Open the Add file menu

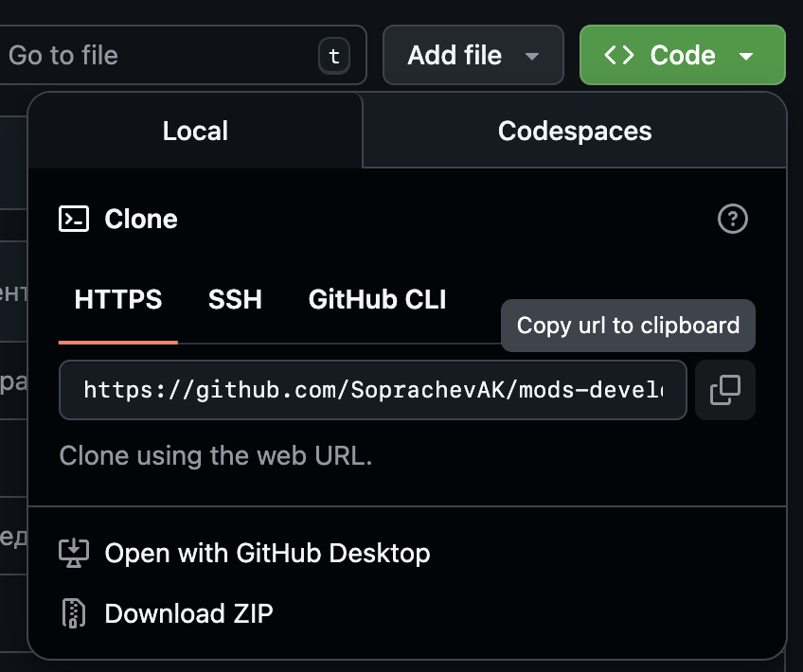(x=455, y=56)
